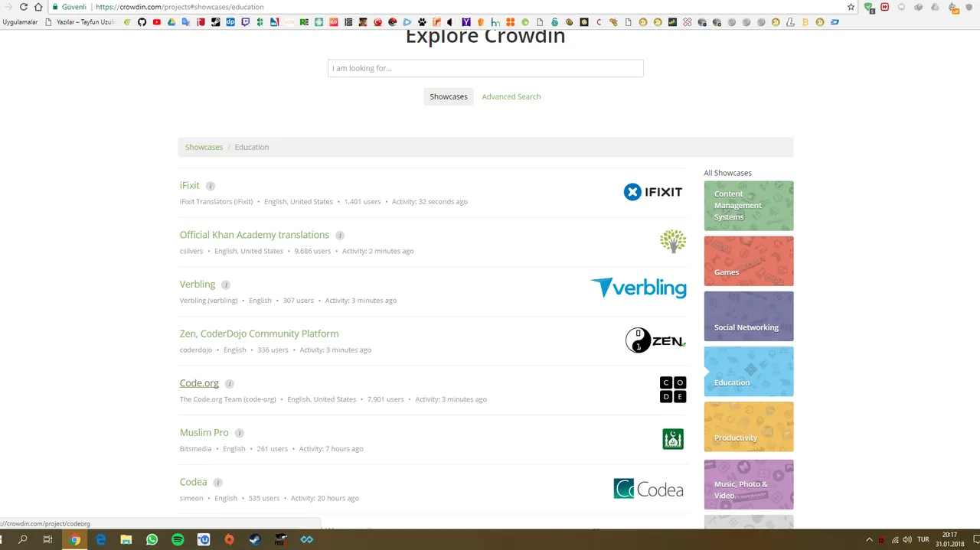Click the info icon beside Codea

(x=218, y=483)
